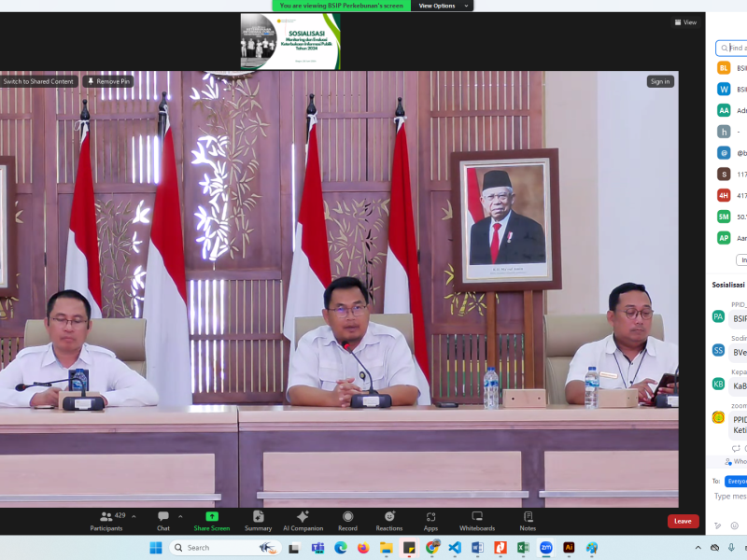Open the Participants panel icon
The height and width of the screenshot is (560, 747).
(x=106, y=517)
